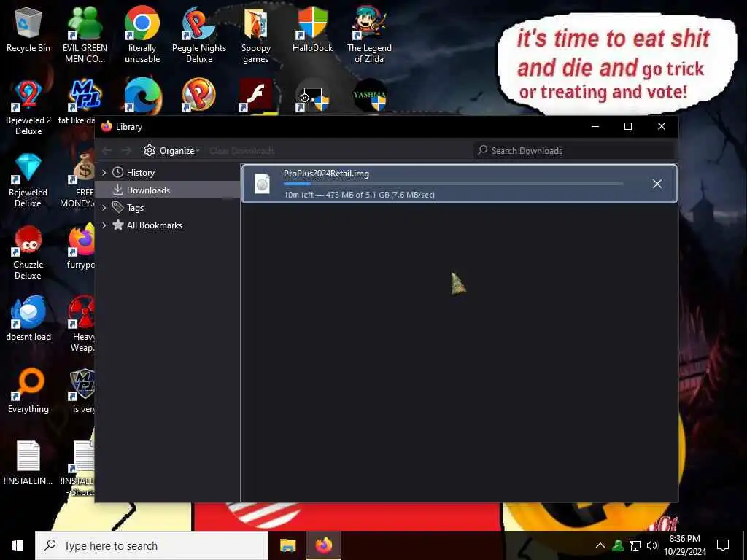Maximize the Library window
The width and height of the screenshot is (747, 560).
click(x=628, y=126)
